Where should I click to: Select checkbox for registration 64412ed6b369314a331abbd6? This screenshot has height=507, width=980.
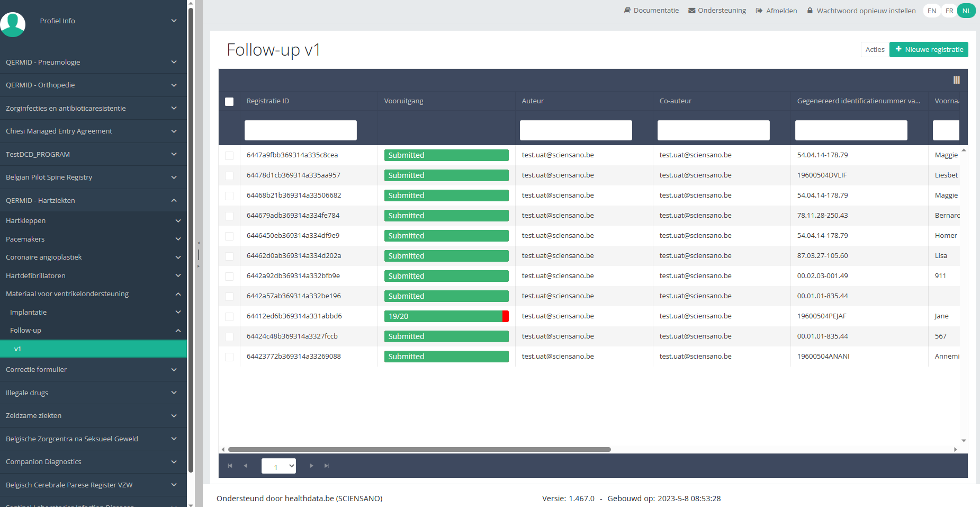[229, 317]
